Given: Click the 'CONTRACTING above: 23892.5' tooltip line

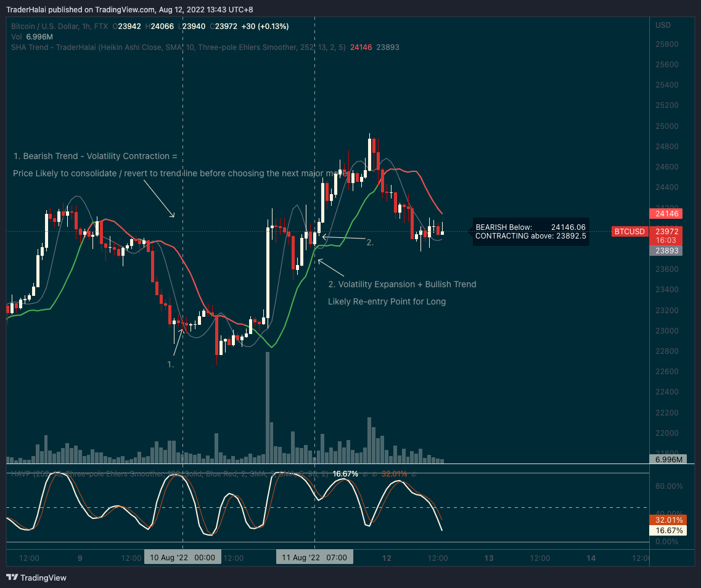Looking at the screenshot, I should (x=531, y=236).
